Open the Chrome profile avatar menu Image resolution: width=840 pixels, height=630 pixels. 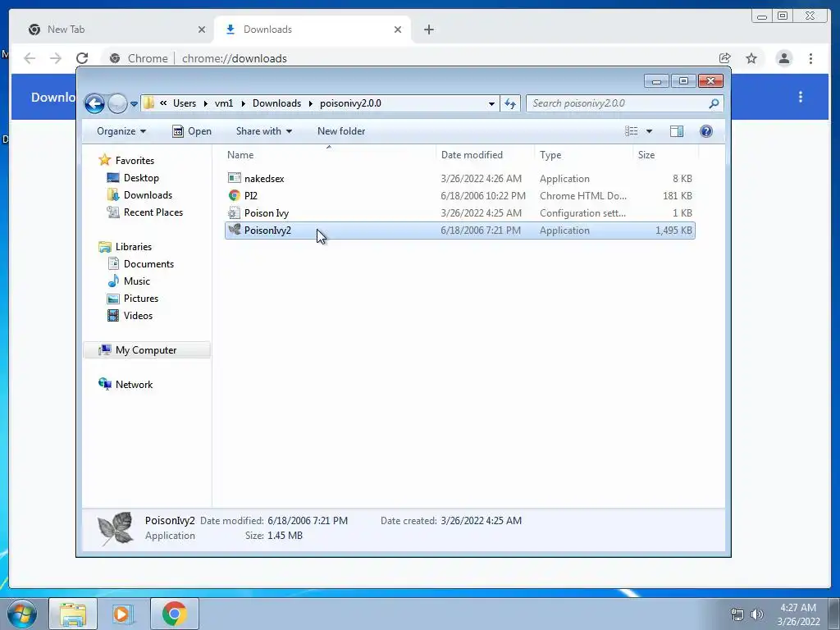click(x=783, y=58)
